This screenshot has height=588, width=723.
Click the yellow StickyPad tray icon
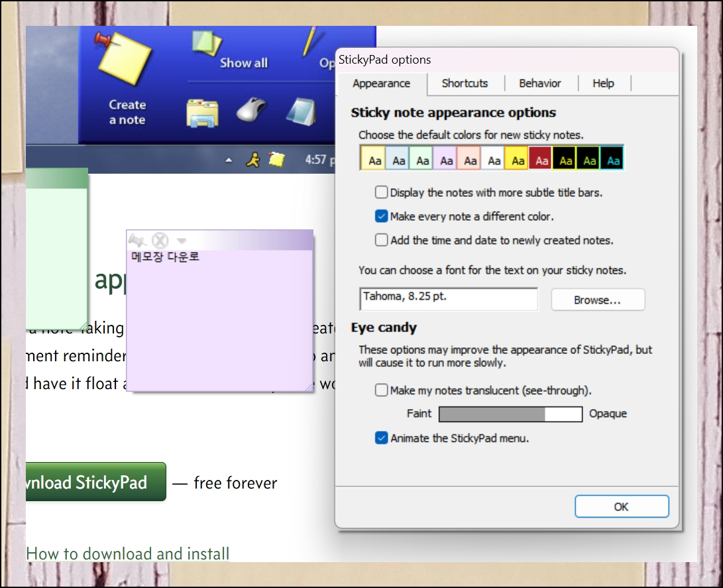tap(276, 159)
